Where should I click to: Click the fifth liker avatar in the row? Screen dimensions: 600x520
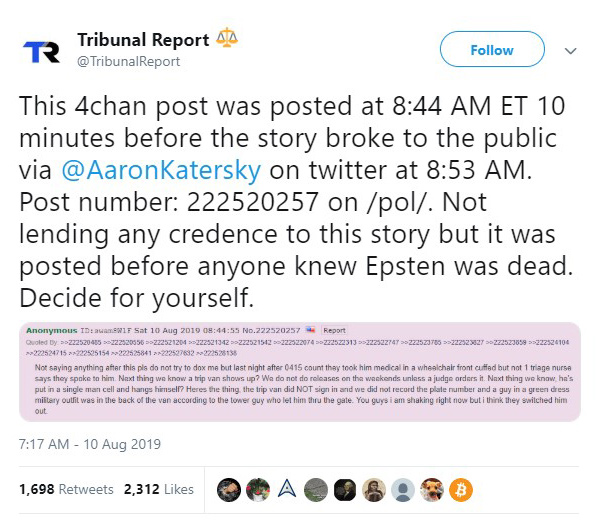click(345, 490)
